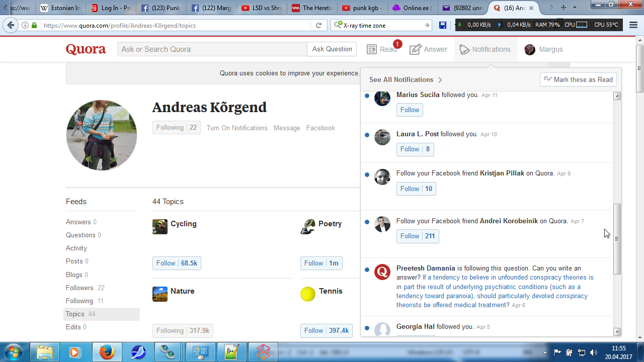Image resolution: width=644 pixels, height=362 pixels.
Task: Toggle Following on Andreas Kõrgend's profile
Action: [177, 128]
